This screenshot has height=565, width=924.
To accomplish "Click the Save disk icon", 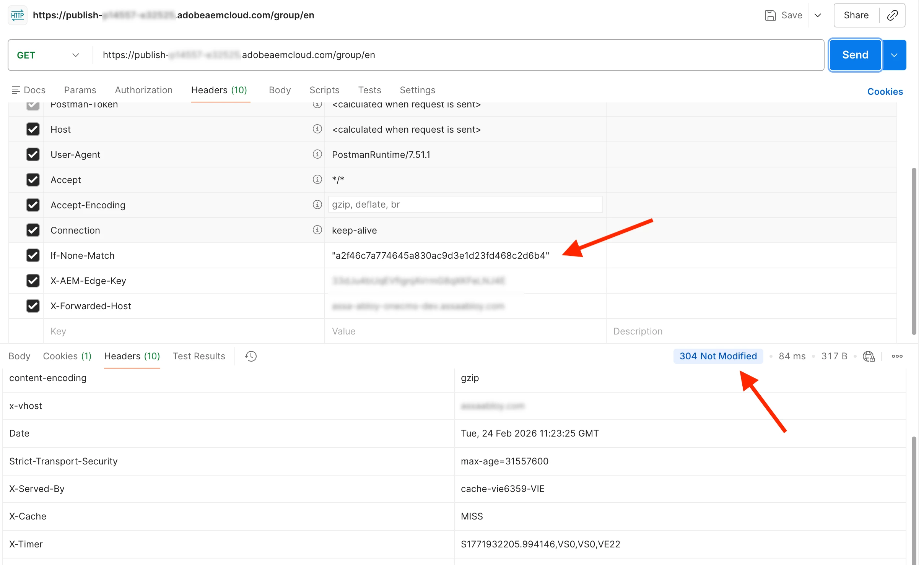I will (x=770, y=15).
